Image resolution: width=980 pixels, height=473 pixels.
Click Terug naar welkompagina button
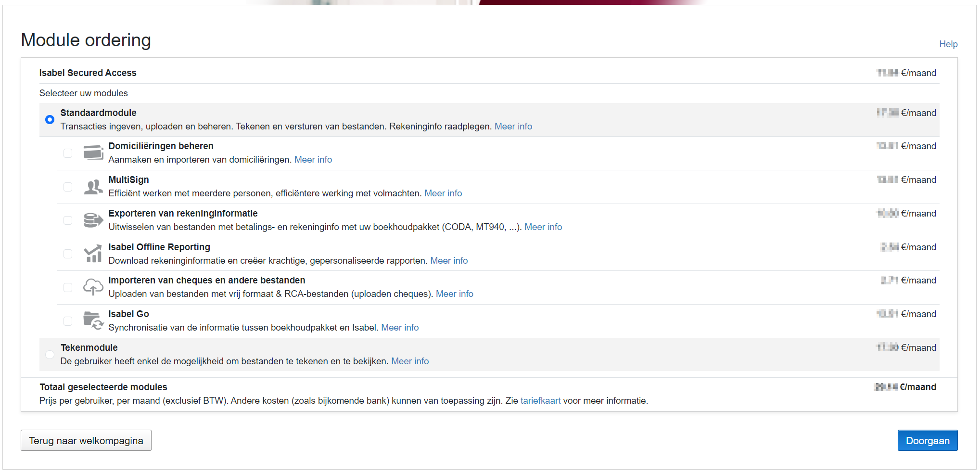[86, 440]
